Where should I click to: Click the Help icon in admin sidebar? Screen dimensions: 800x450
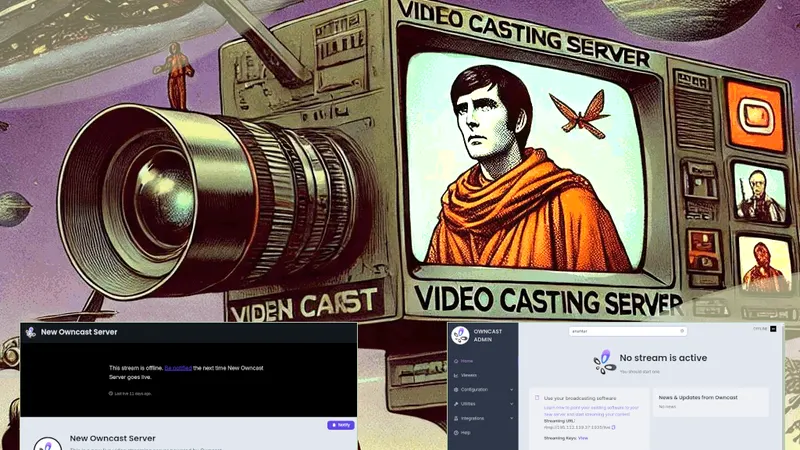tap(456, 432)
